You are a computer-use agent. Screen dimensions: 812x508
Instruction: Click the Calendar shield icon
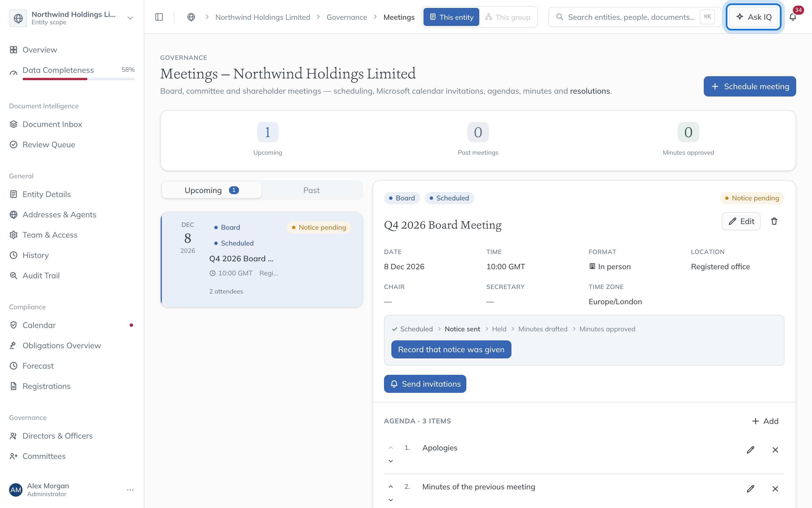(14, 325)
